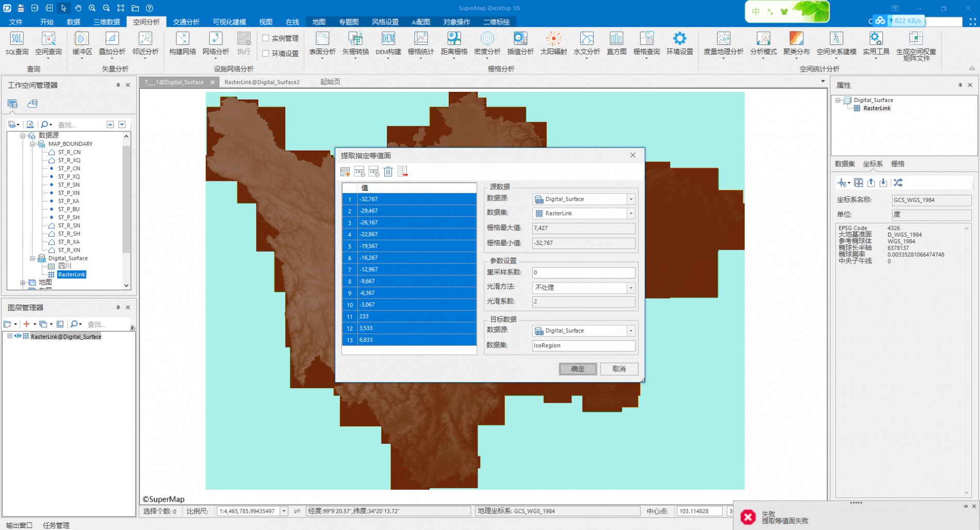Enable the 实例管理 checkbox
This screenshot has height=530, width=980.
[266, 38]
